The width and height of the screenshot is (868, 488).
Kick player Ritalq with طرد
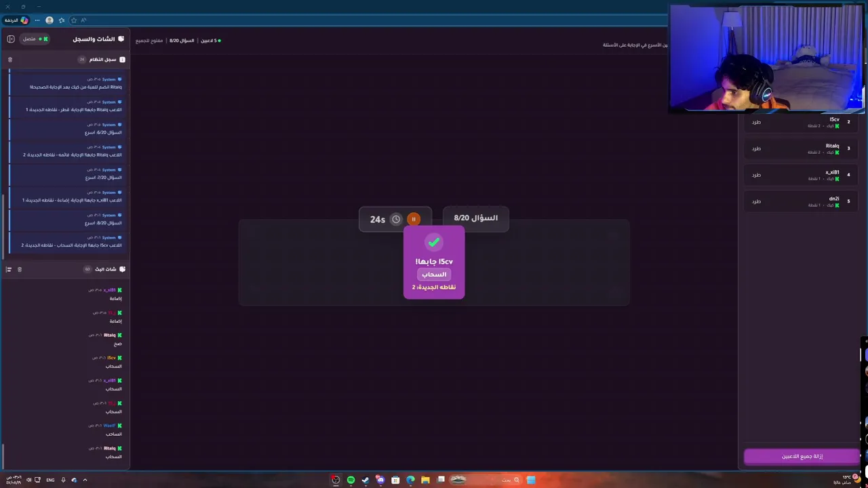tap(756, 148)
